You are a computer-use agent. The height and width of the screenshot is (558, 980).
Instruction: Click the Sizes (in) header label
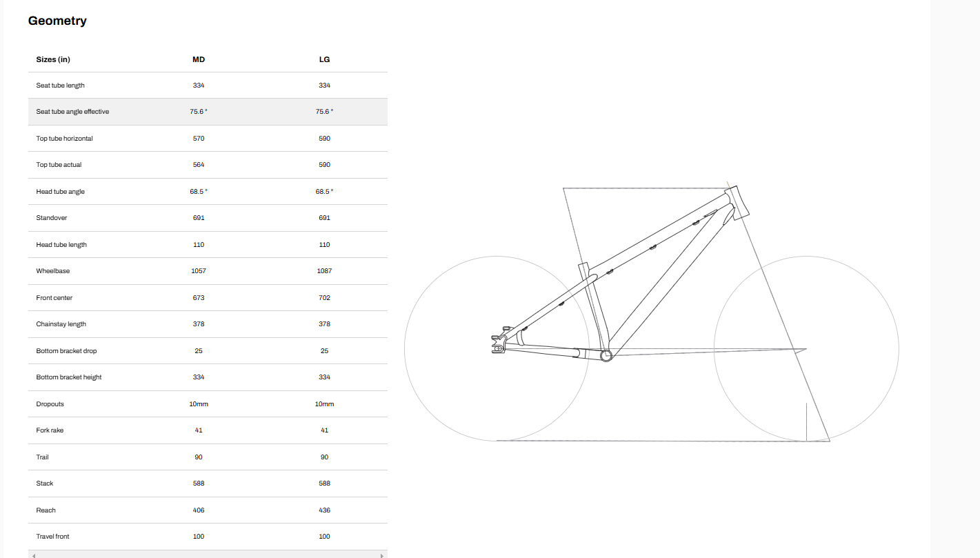53,59
